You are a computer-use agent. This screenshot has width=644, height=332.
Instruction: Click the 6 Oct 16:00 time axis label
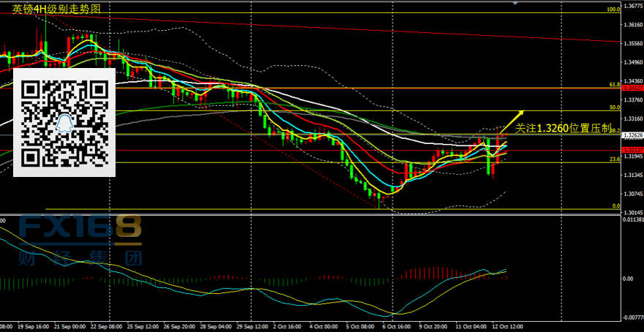[395, 327]
